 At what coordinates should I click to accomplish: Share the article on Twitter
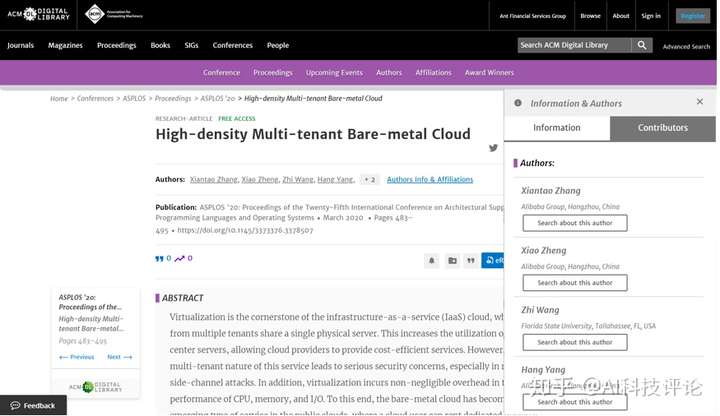pos(493,148)
